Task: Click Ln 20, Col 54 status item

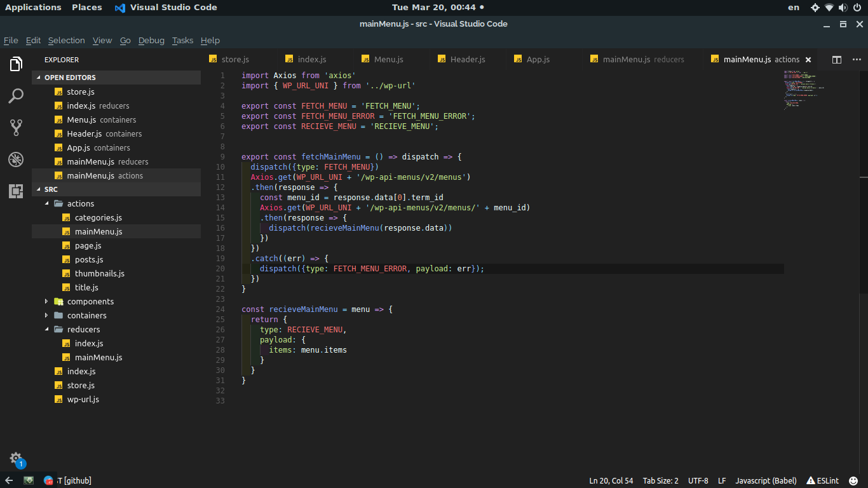Action: pyautogui.click(x=611, y=481)
